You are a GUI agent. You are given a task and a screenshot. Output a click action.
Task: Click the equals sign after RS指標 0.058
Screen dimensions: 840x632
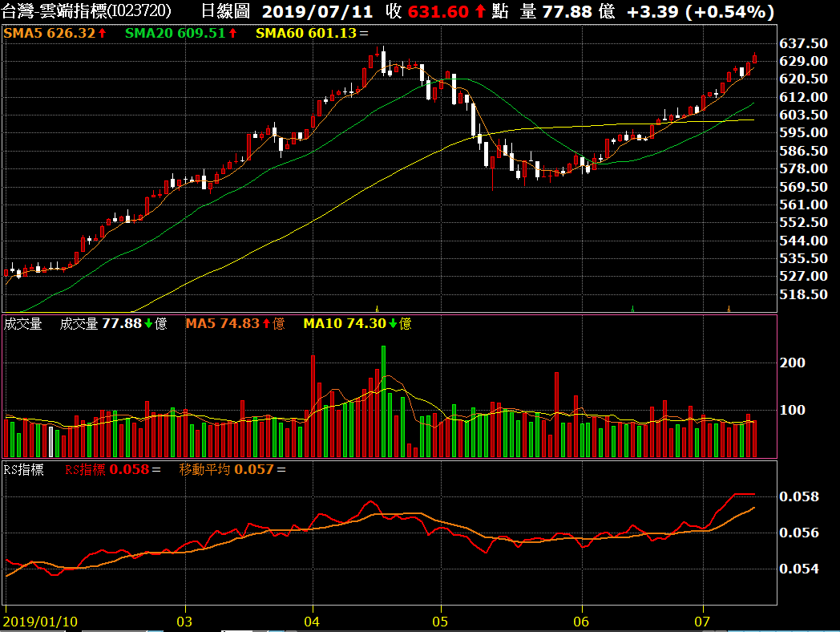[x=156, y=470]
